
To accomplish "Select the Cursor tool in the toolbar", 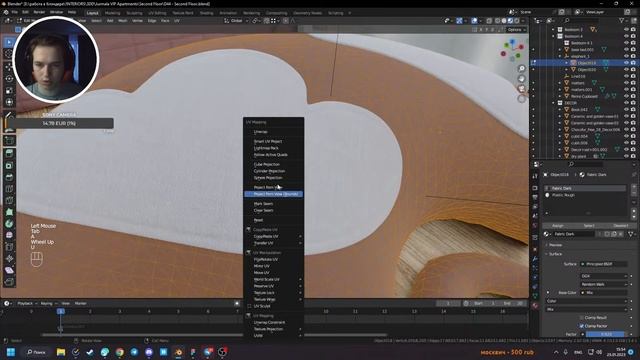I will pyautogui.click(x=9, y=54).
